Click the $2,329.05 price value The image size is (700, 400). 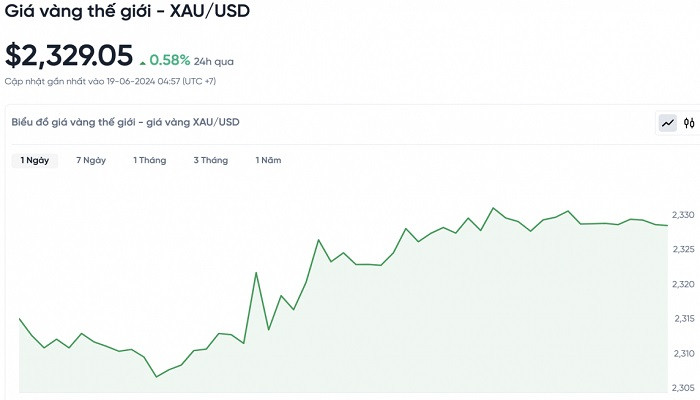(x=68, y=56)
